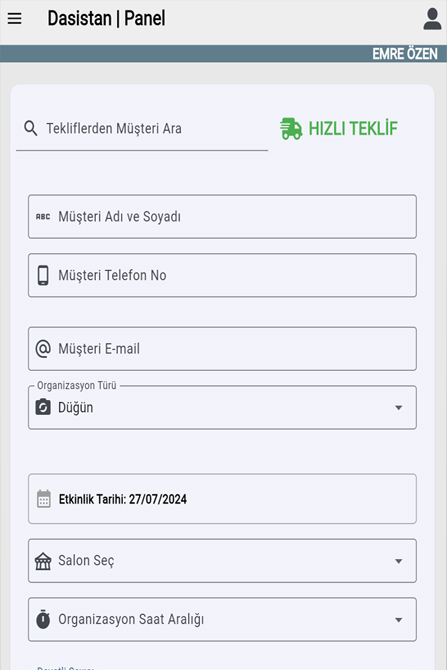Click the HIZLI TEKLİF button text

pos(353,129)
